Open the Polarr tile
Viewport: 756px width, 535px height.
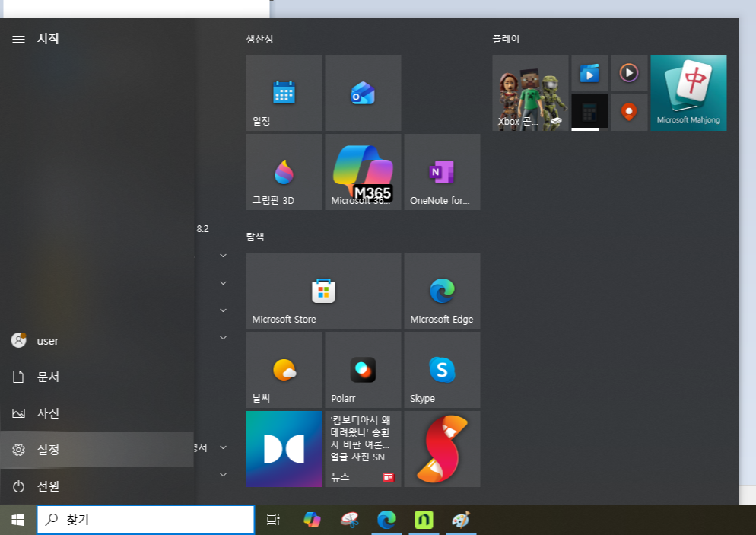click(x=363, y=370)
